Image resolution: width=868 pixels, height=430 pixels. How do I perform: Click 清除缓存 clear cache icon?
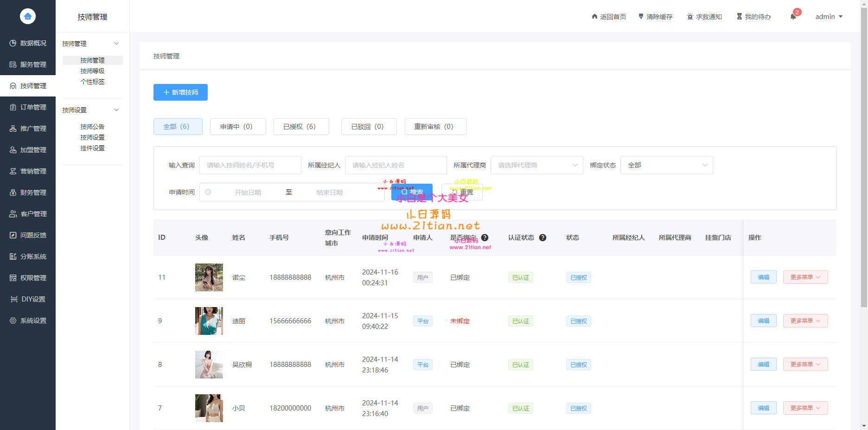click(641, 17)
